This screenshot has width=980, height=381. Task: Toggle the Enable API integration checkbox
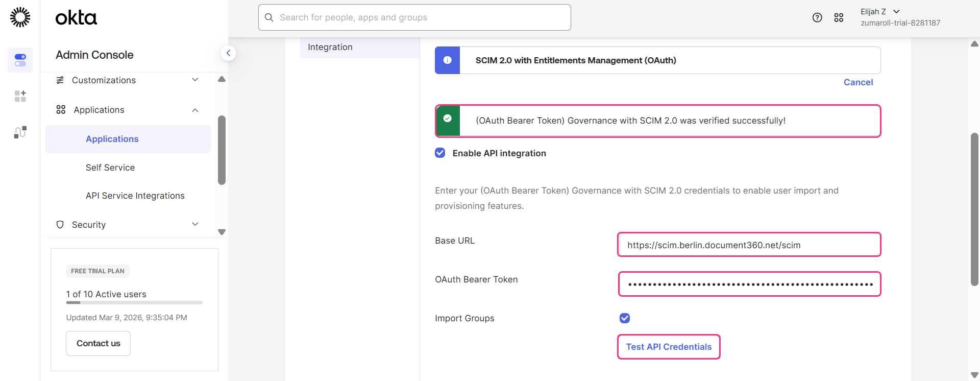[440, 153]
